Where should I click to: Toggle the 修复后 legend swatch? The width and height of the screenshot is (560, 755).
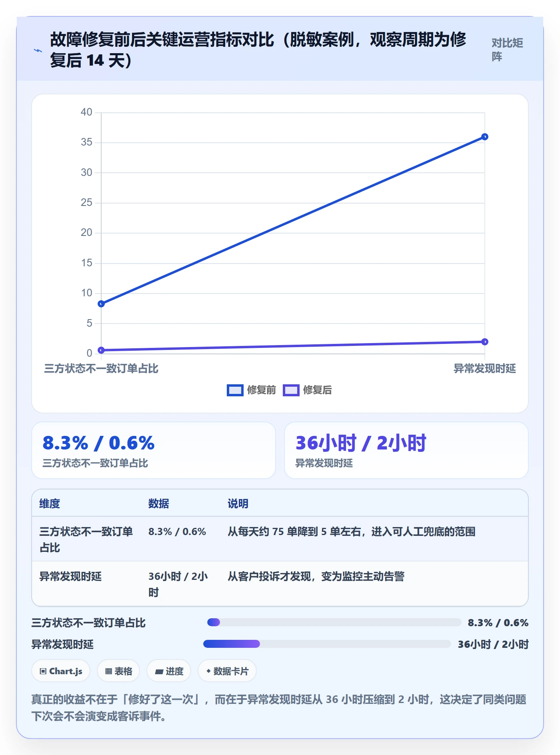tap(291, 390)
